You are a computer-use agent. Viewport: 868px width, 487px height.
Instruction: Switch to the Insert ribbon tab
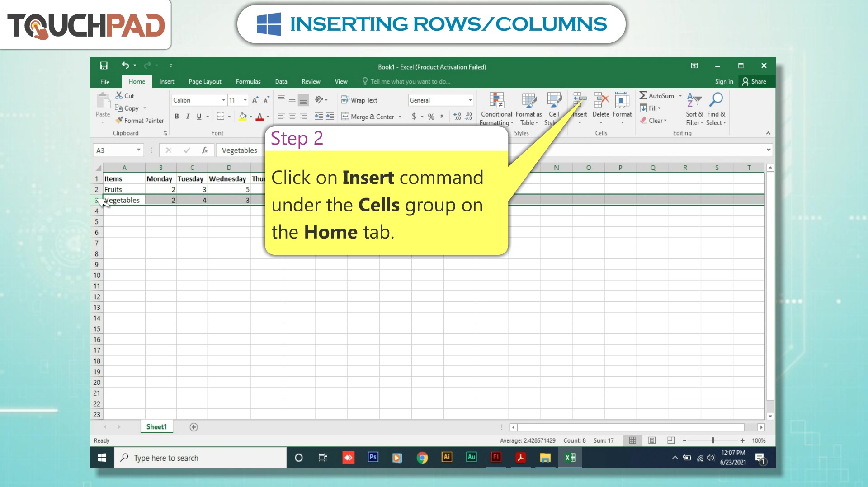coord(166,82)
